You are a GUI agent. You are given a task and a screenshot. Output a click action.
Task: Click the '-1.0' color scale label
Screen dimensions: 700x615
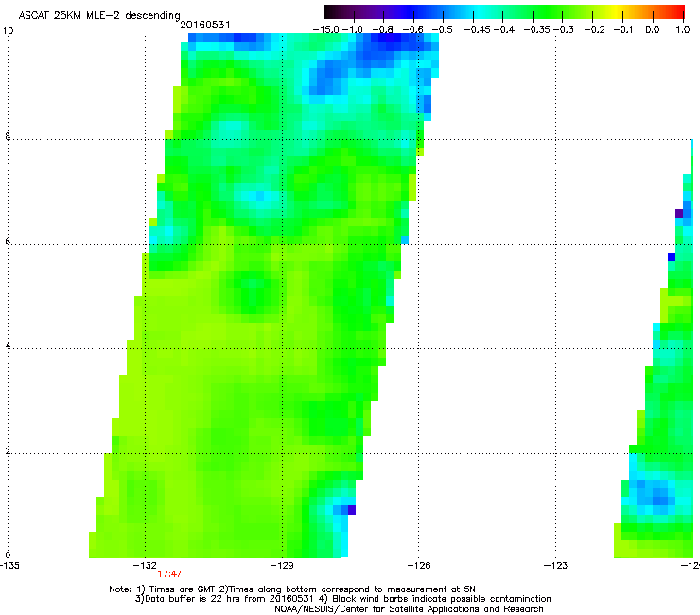[x=353, y=30]
